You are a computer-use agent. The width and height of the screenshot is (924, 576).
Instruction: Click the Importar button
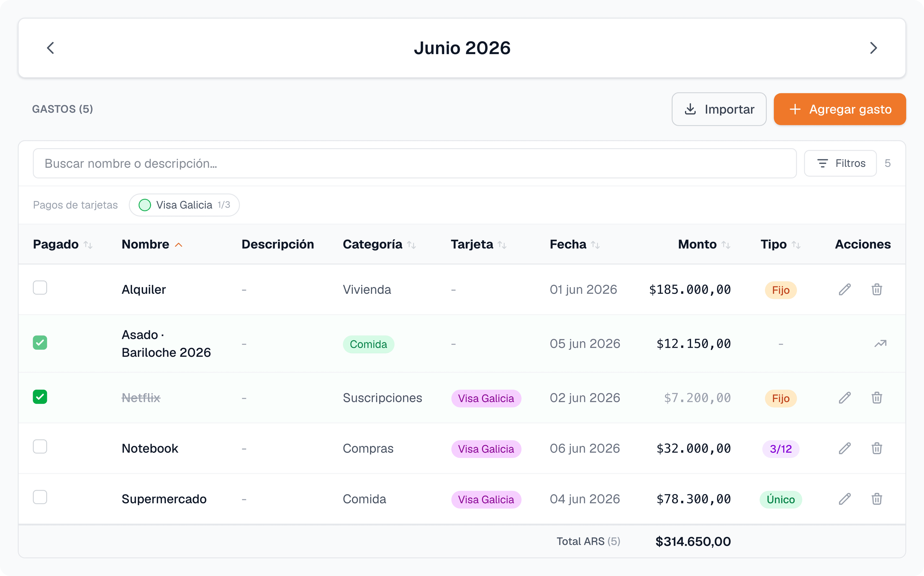point(719,109)
